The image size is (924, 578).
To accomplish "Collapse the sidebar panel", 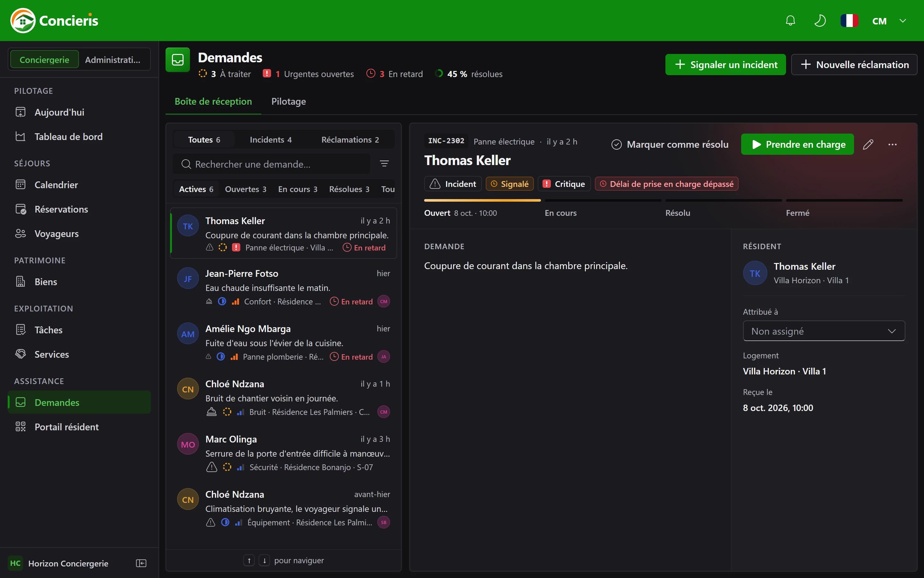I will (141, 563).
